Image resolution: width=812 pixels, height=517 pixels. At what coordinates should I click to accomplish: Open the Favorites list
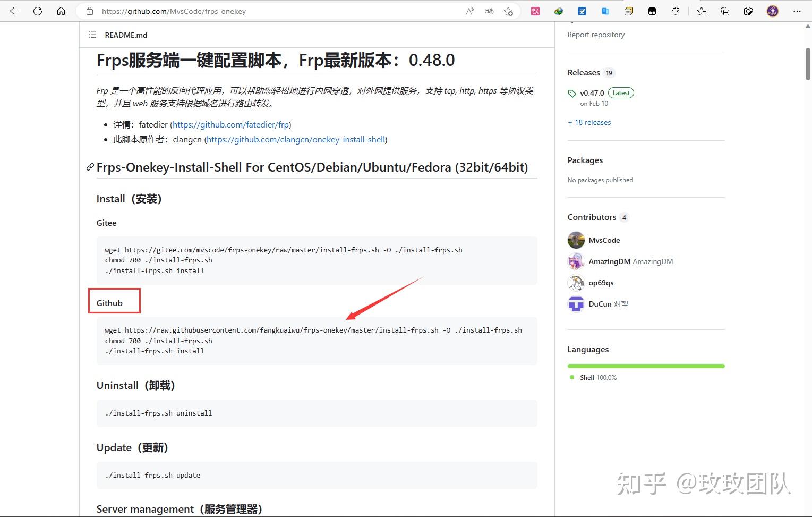tap(702, 11)
